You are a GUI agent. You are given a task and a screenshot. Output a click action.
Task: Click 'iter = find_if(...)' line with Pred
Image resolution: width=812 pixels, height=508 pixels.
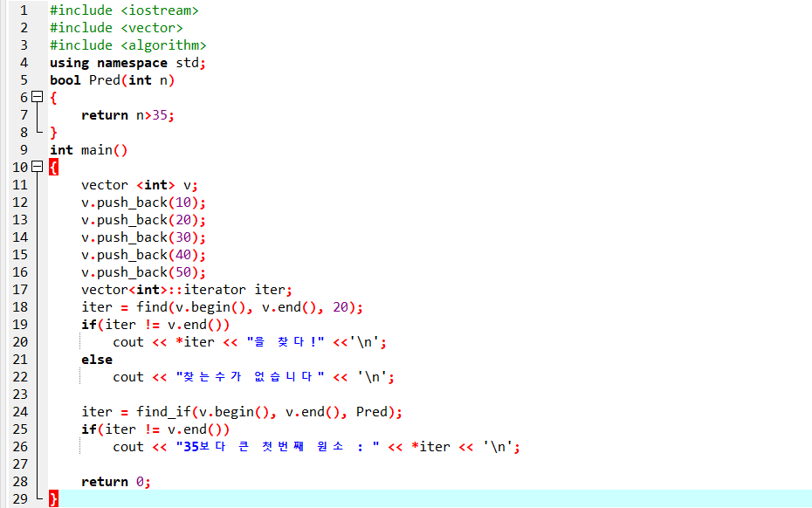tap(242, 412)
